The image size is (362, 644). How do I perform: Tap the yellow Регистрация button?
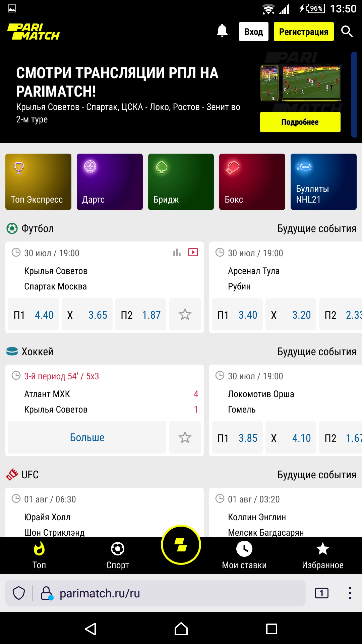304,32
